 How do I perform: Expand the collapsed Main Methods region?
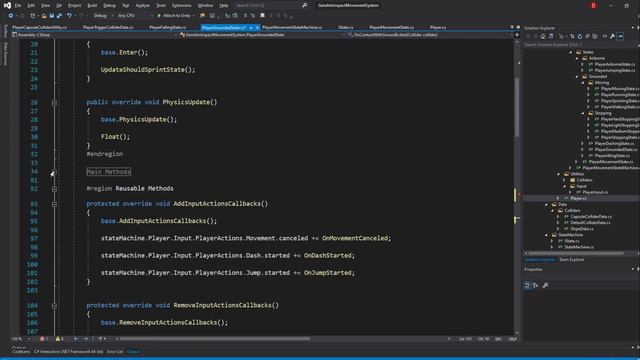point(53,173)
